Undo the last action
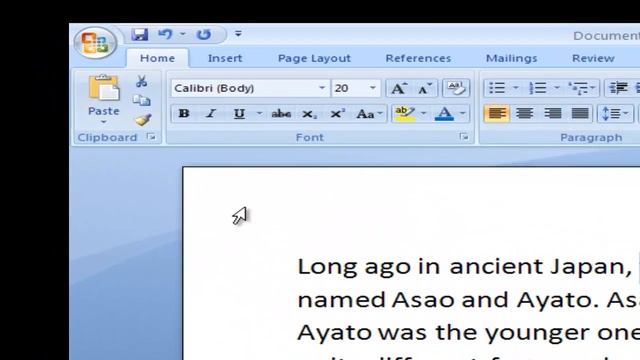Image resolution: width=640 pixels, height=360 pixels. 165,34
